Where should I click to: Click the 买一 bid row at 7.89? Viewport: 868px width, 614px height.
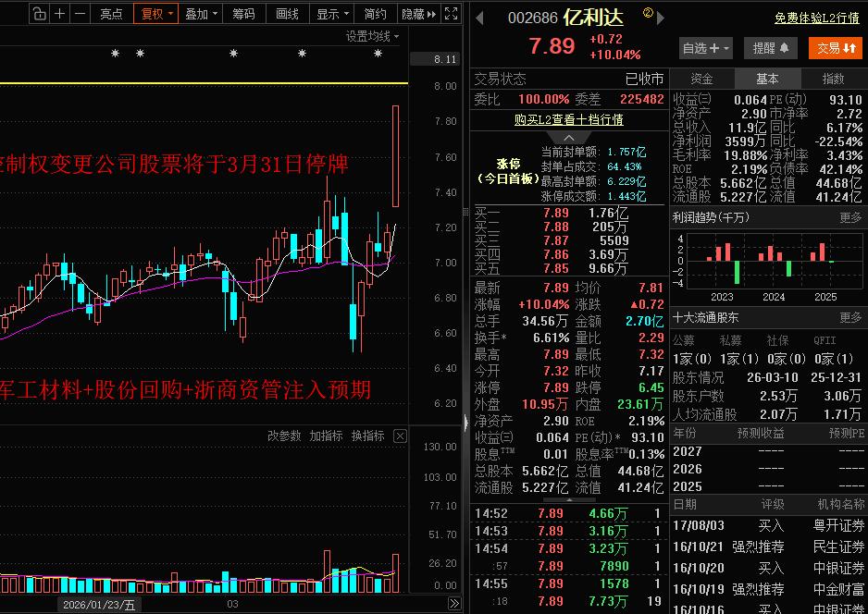pyautogui.click(x=568, y=213)
